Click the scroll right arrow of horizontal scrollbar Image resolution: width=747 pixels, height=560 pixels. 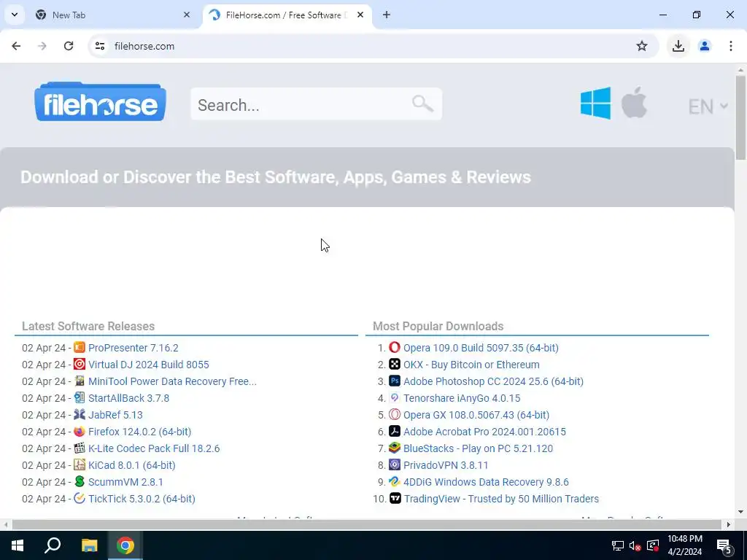728,524
